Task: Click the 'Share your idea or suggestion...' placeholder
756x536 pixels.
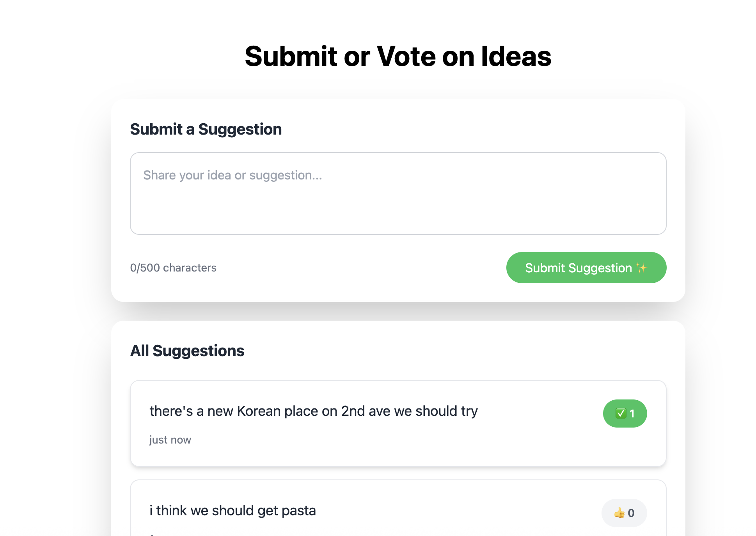Action: (x=232, y=175)
